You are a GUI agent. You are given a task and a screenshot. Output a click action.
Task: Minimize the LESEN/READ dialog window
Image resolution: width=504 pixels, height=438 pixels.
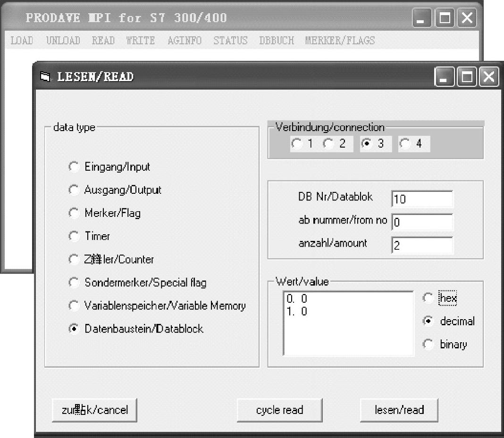pyautogui.click(x=444, y=77)
